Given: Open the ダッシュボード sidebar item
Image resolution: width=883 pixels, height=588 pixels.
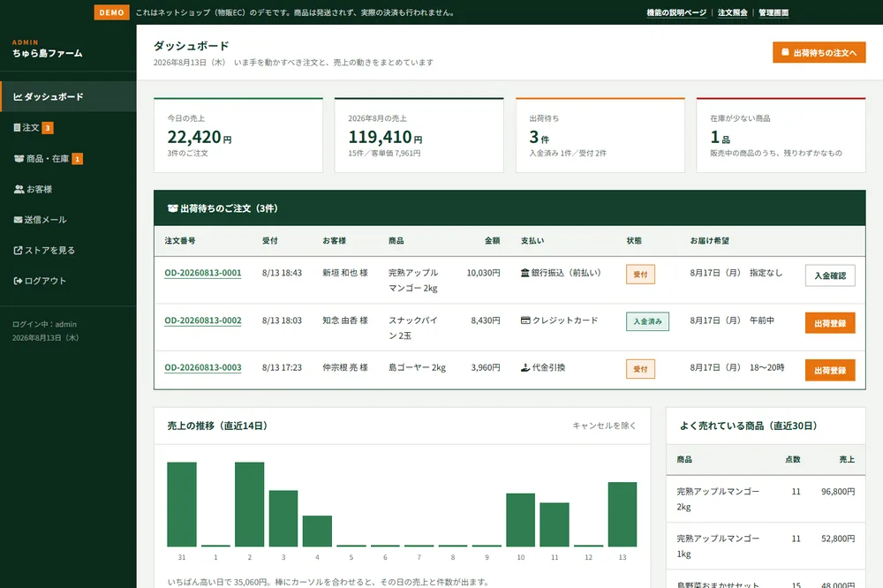Looking at the screenshot, I should [68, 97].
